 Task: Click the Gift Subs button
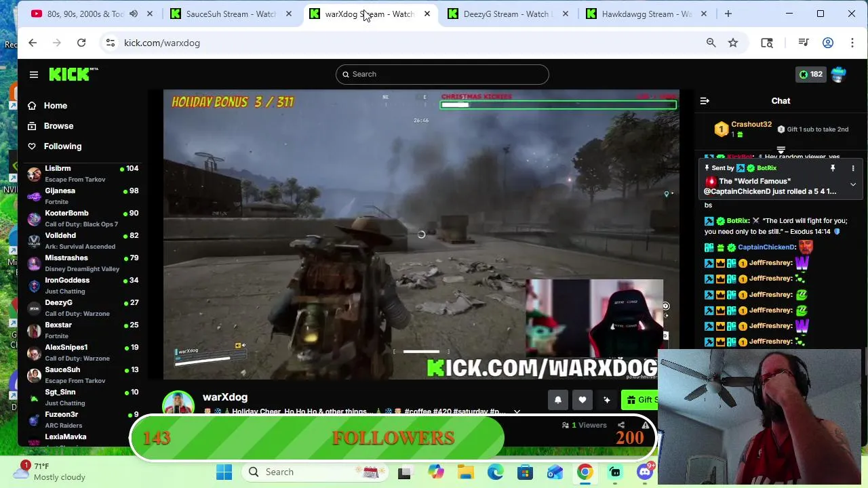641,400
